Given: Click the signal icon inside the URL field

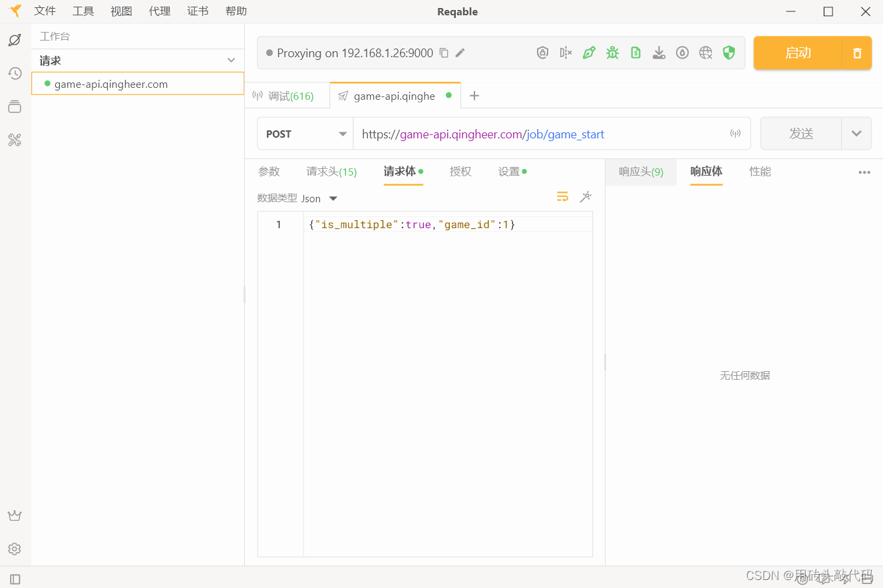Looking at the screenshot, I should tap(735, 134).
